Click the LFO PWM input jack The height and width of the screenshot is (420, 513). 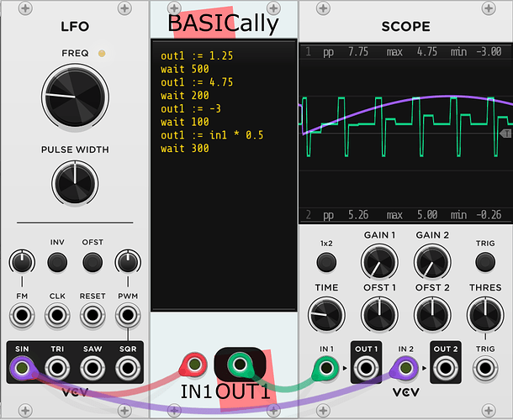pyautogui.click(x=128, y=315)
